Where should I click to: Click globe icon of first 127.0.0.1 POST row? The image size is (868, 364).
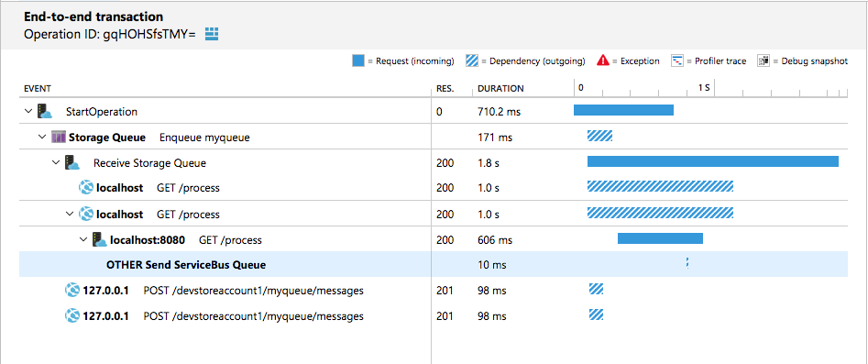pyautogui.click(x=72, y=291)
